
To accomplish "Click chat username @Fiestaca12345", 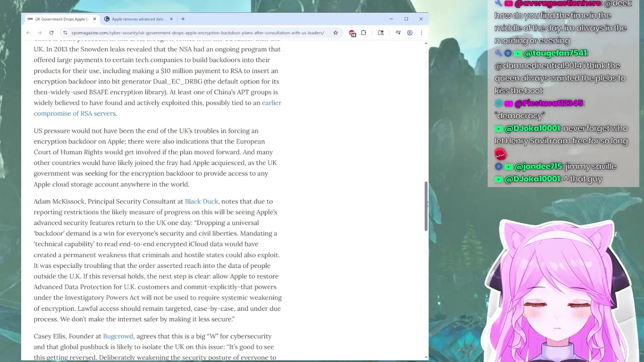I will pyautogui.click(x=549, y=103).
